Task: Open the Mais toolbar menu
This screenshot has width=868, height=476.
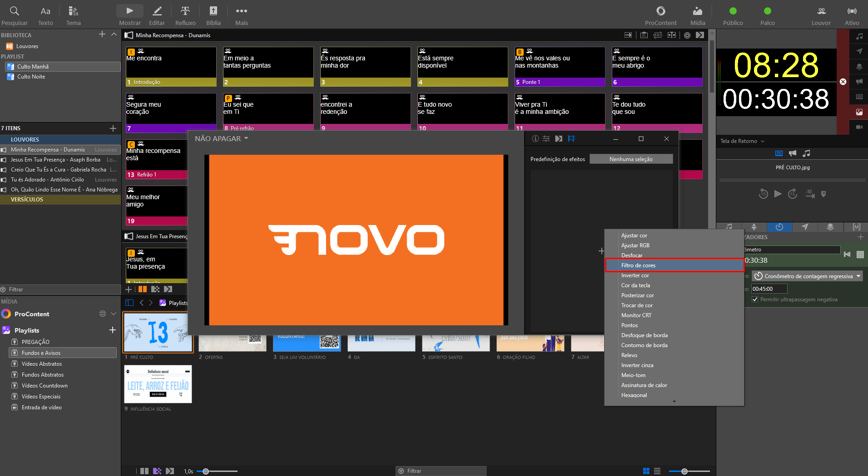Action: click(x=242, y=15)
